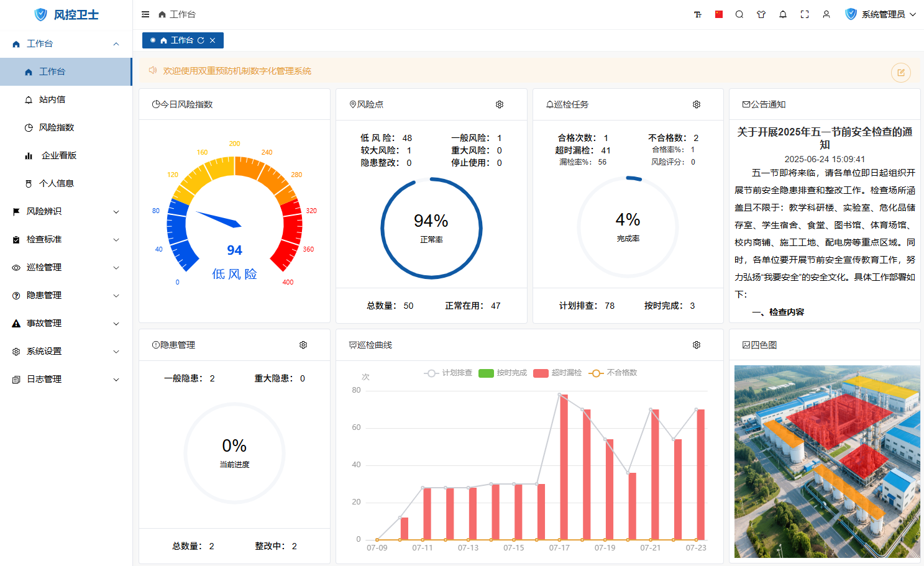Open the font size adjustment icon
The image size is (924, 566).
click(697, 14)
